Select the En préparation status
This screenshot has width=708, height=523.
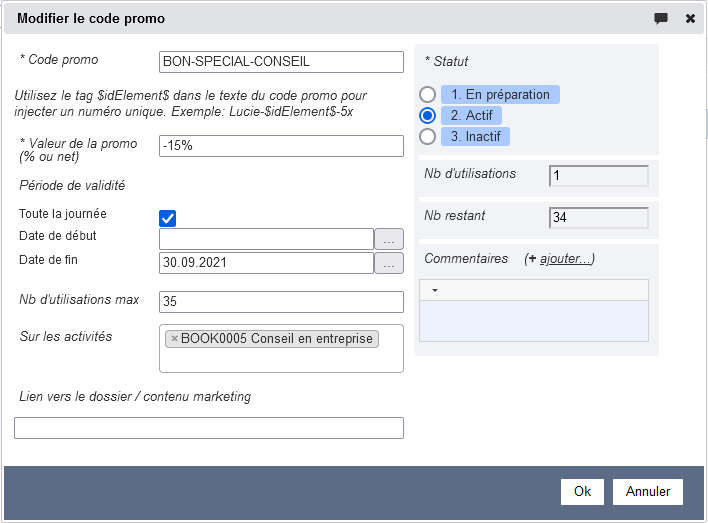click(x=428, y=94)
